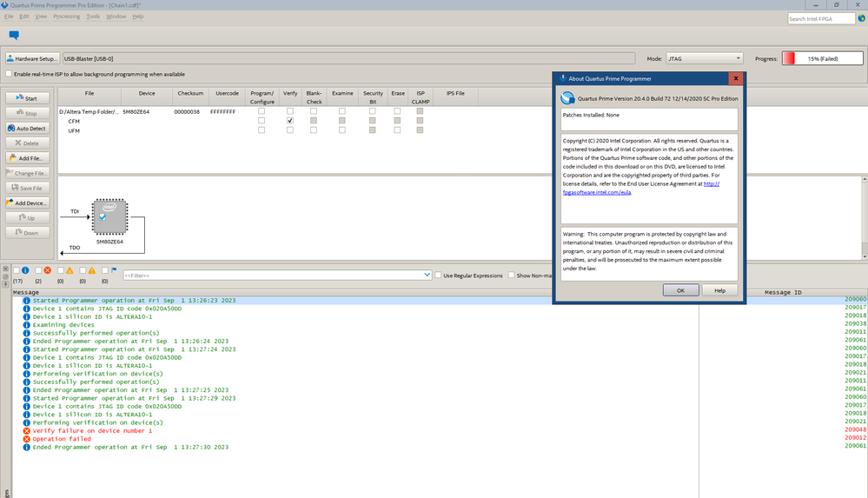Click the yellow warning triangle filter icon
The height and width of the screenshot is (498, 868).
click(x=92, y=270)
